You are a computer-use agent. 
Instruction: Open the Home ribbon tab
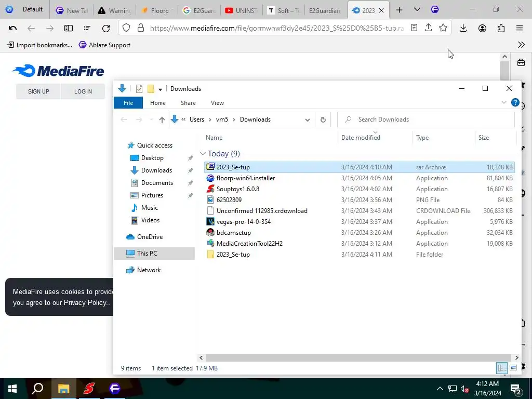click(158, 103)
